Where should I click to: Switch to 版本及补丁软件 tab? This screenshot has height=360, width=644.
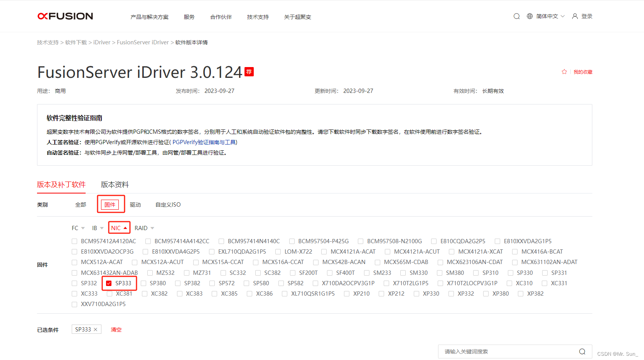pyautogui.click(x=61, y=185)
